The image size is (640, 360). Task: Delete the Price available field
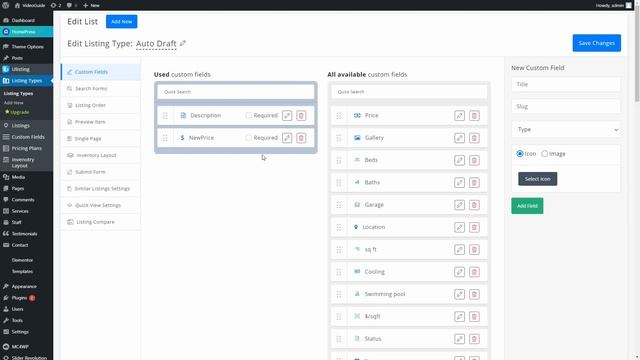pyautogui.click(x=474, y=116)
